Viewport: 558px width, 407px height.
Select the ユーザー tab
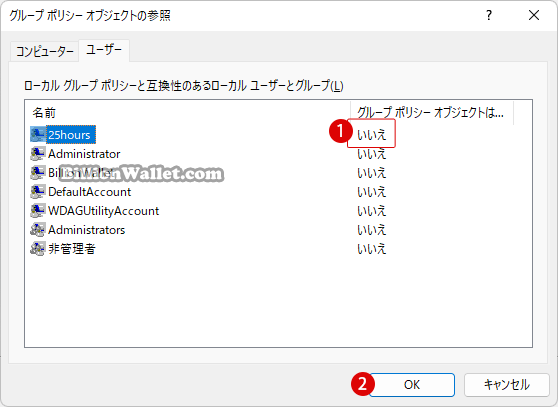104,50
